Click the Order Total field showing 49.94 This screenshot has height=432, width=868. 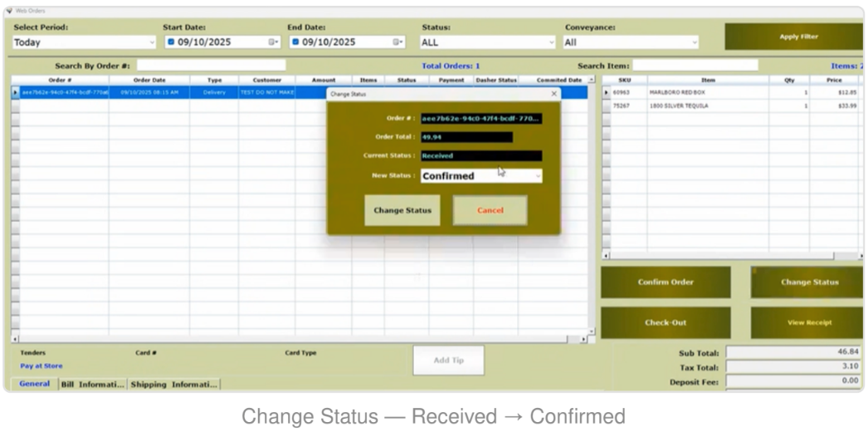466,137
